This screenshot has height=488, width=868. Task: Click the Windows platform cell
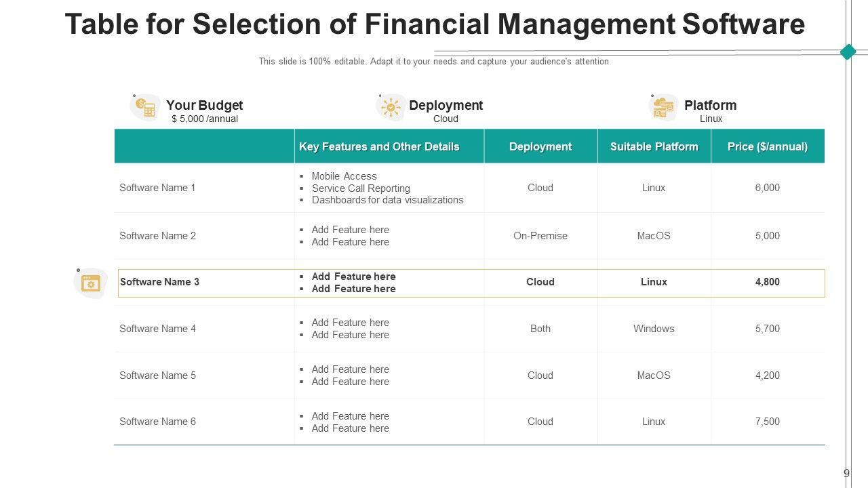click(x=654, y=329)
